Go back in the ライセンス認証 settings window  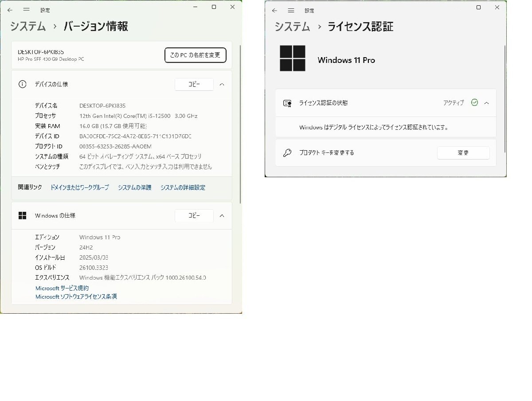pos(274,10)
